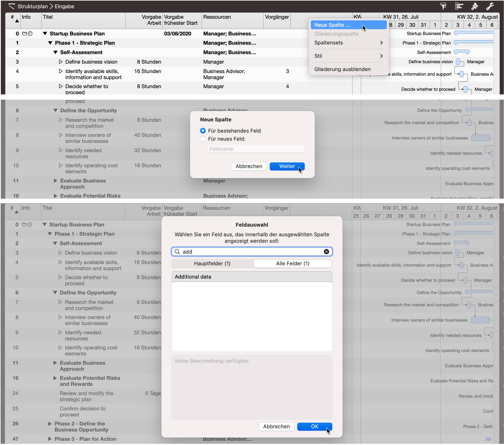Select 'Für neues Feld' radio button

[x=203, y=139]
